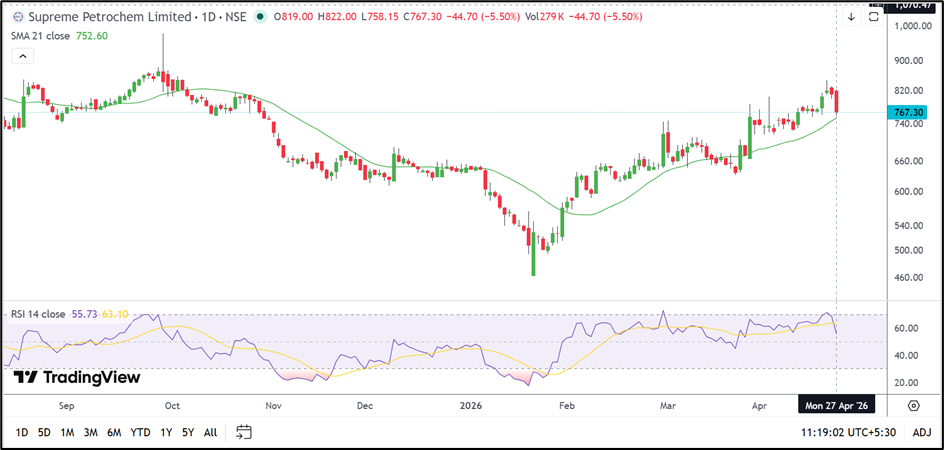The image size is (944, 450).
Task: Show year-to-date with YTD
Action: (140, 432)
